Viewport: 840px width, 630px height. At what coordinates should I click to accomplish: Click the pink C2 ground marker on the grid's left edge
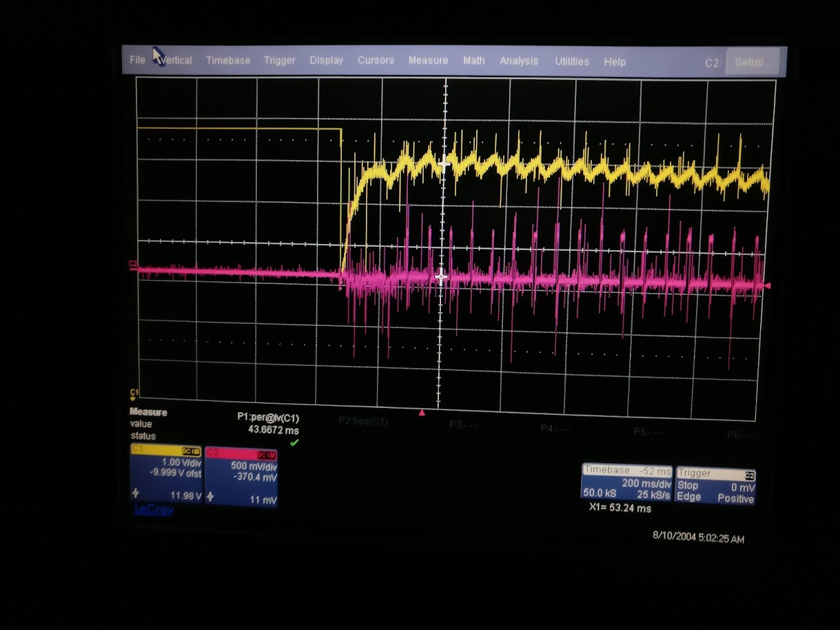coord(134,265)
